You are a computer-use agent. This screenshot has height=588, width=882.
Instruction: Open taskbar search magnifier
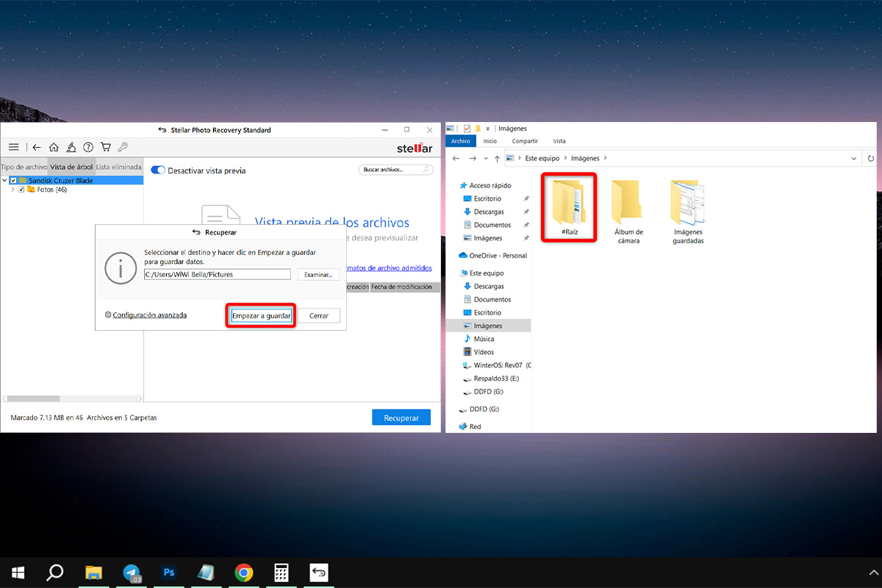(55, 572)
